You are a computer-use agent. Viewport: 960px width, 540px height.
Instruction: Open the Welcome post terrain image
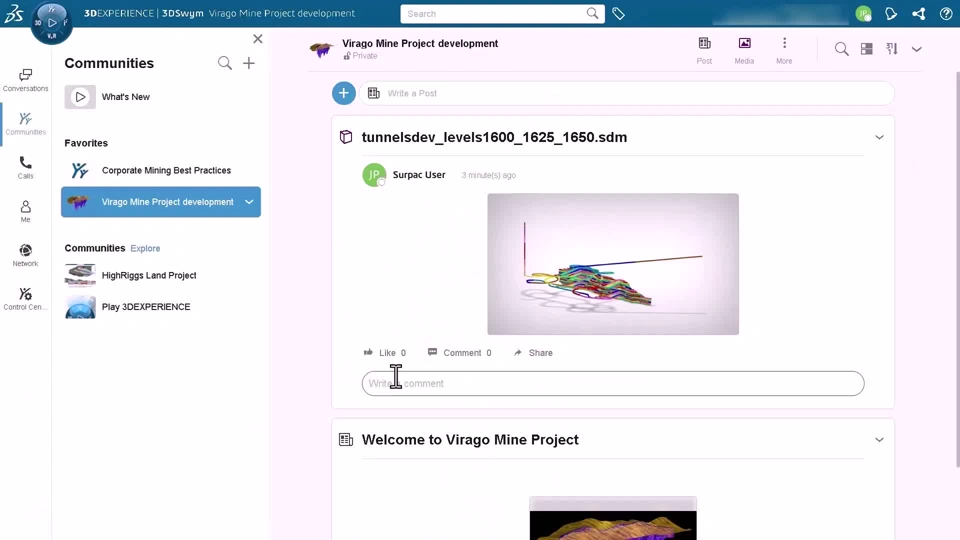click(x=613, y=518)
